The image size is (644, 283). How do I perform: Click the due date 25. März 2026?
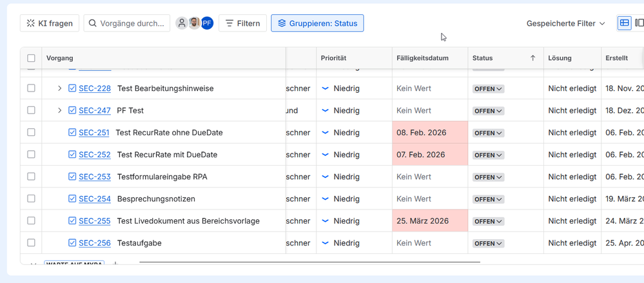(422, 221)
